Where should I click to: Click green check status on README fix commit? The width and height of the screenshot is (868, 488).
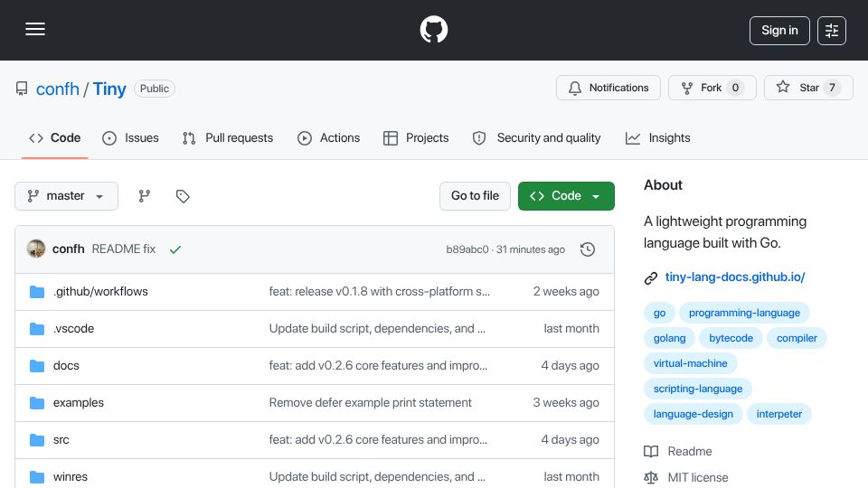pyautogui.click(x=175, y=249)
